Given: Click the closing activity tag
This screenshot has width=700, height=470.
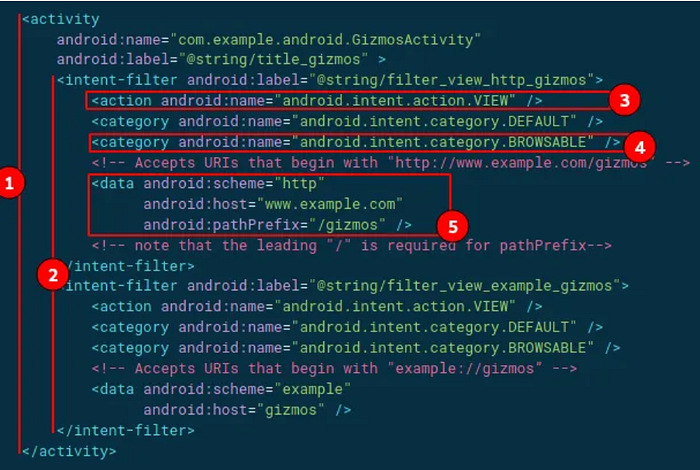Looking at the screenshot, I should (x=69, y=451).
